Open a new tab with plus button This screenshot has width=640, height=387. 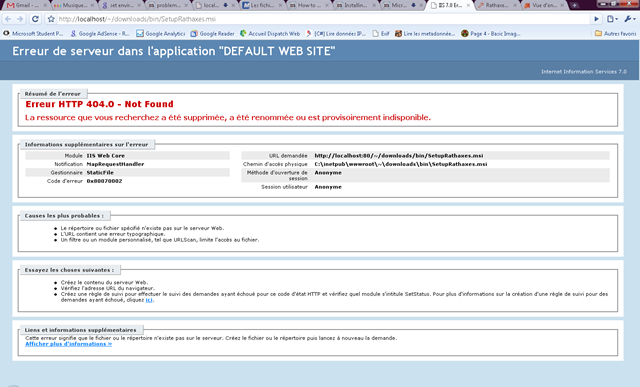pyautogui.click(x=575, y=5)
